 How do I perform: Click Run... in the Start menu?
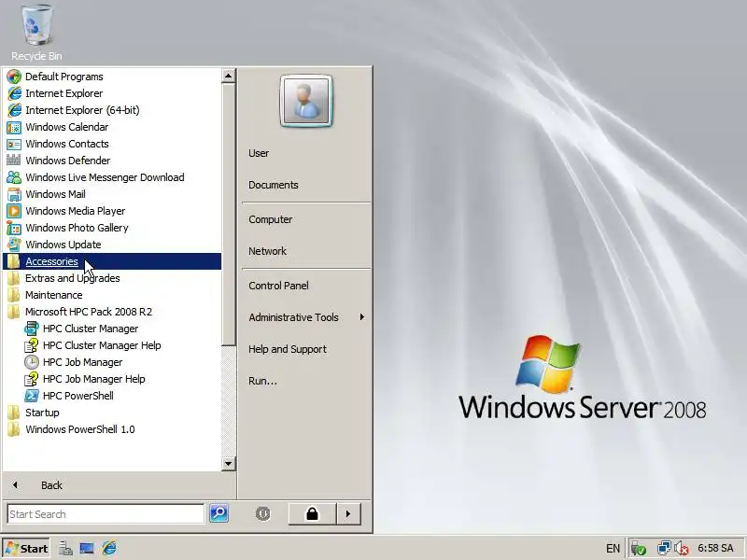coord(262,381)
